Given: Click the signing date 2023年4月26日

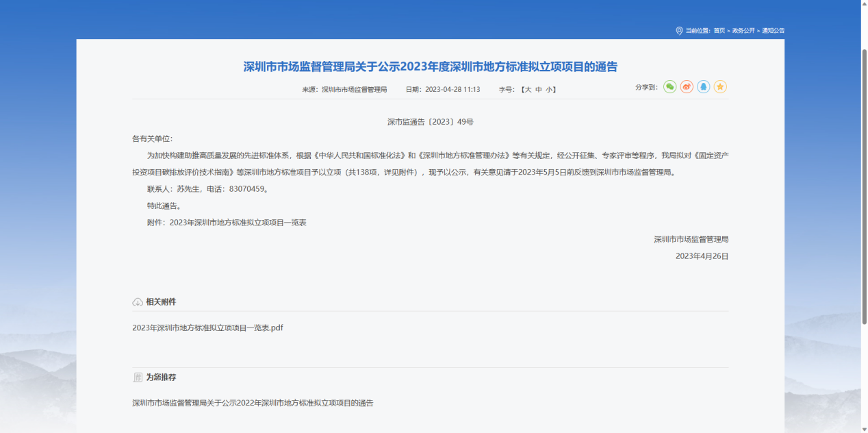Looking at the screenshot, I should [702, 256].
